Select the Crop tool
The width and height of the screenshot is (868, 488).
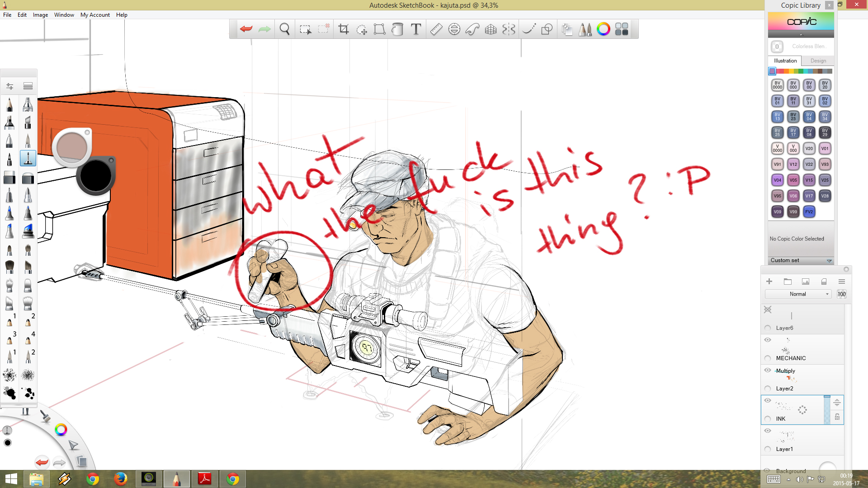point(344,29)
